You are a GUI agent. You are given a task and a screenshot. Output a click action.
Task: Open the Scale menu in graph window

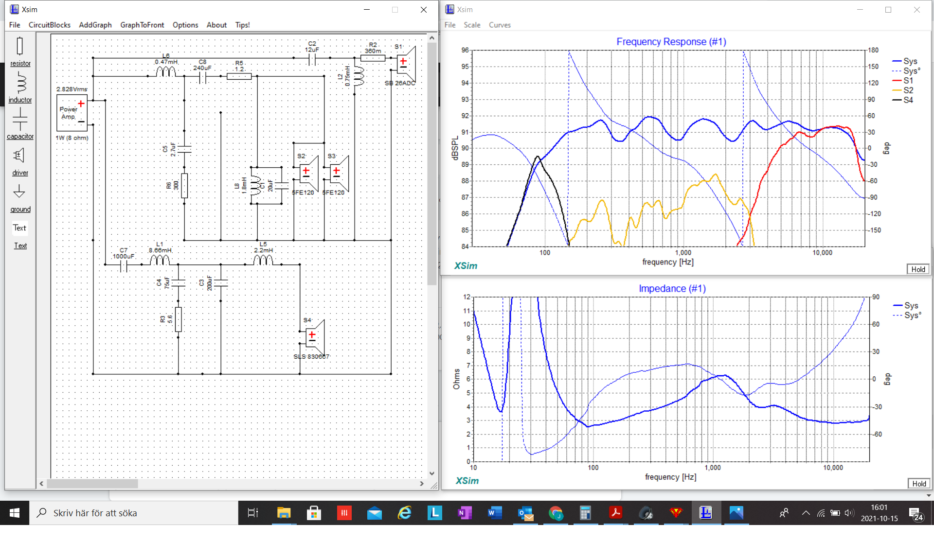click(x=472, y=25)
